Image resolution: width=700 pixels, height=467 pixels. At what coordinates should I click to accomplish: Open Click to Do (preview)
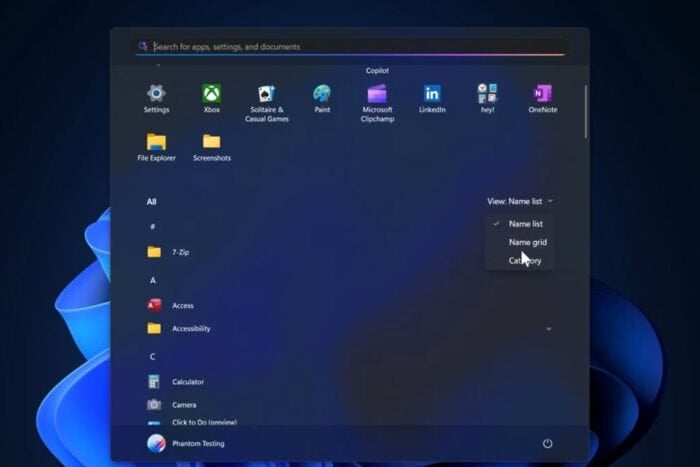tap(204, 422)
